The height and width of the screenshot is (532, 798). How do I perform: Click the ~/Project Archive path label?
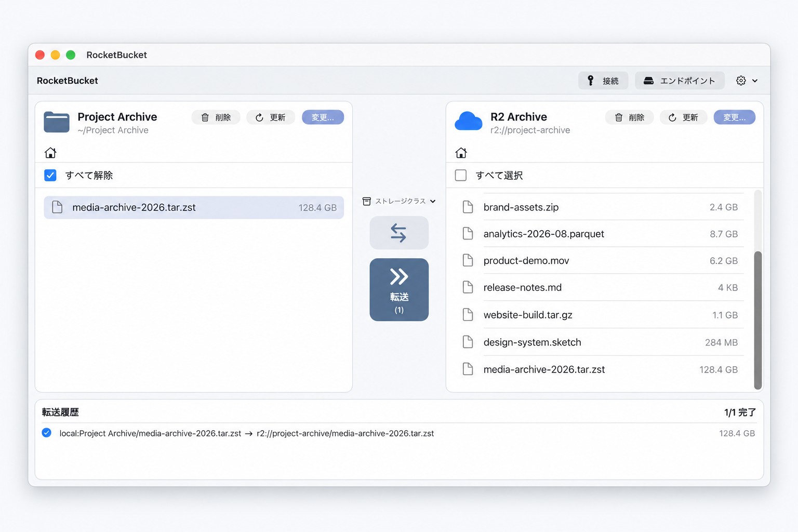pos(113,130)
